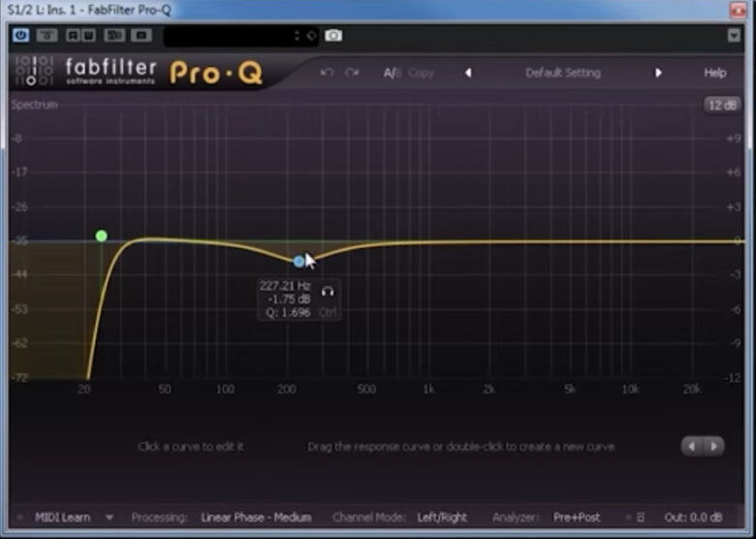Select the blue bell band dot
Viewport: 756px width, 539px height.
point(299,262)
